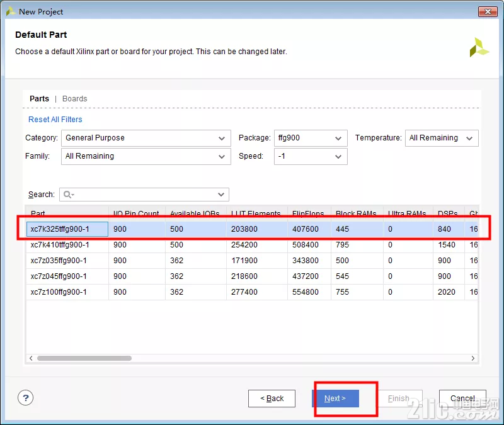This screenshot has width=504, height=425.
Task: Sort by FlipFlops column header
Action: [x=309, y=213]
